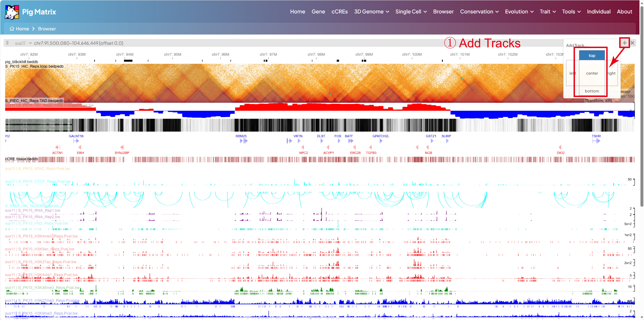The image size is (644, 320).
Task: Grab the view header drag handle
Action: (x=7, y=43)
